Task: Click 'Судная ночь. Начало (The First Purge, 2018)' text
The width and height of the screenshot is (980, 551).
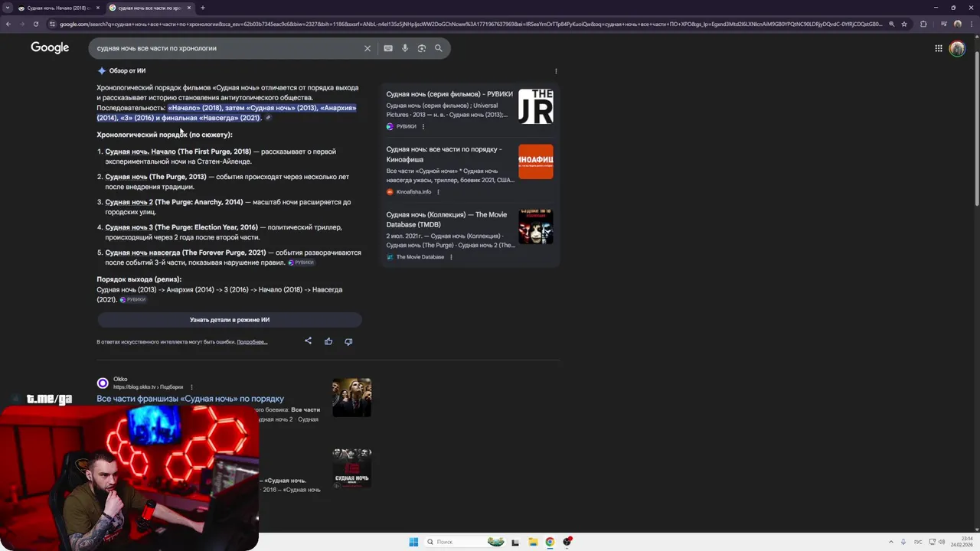Action: pos(178,152)
